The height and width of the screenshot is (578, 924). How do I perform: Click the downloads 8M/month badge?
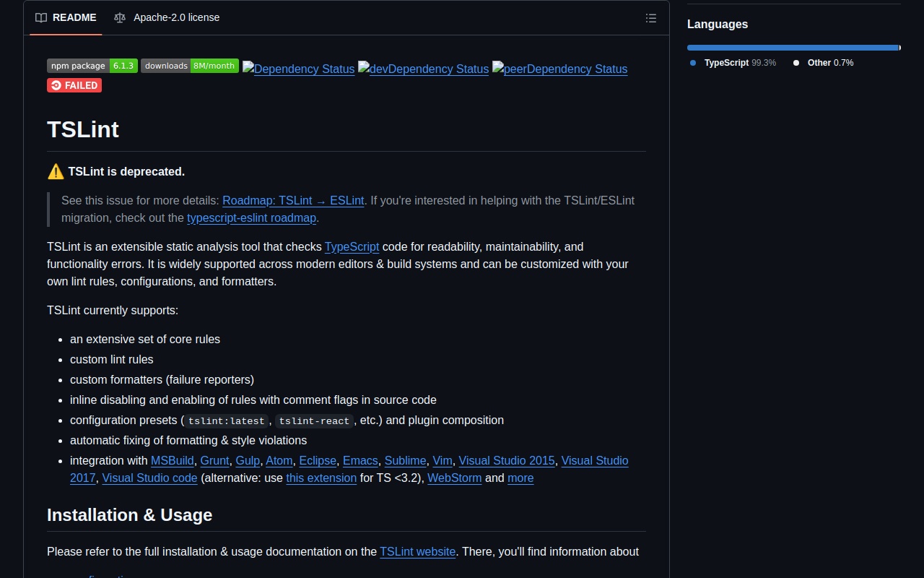coord(189,66)
